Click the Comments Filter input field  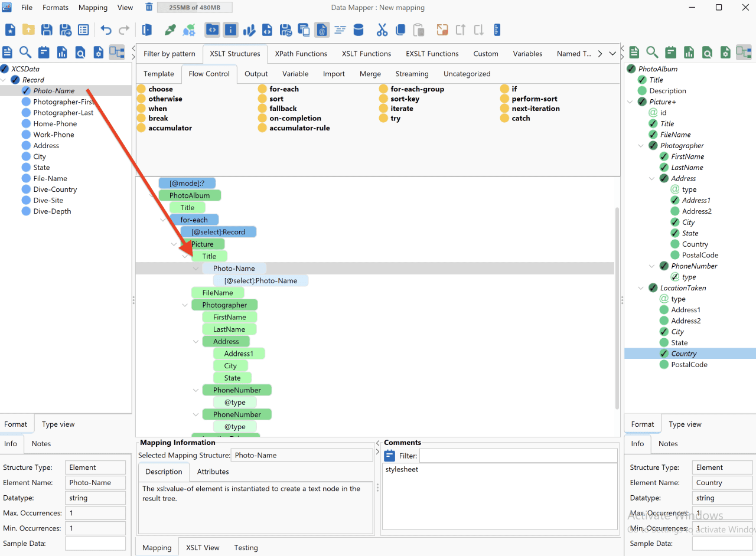click(x=519, y=456)
